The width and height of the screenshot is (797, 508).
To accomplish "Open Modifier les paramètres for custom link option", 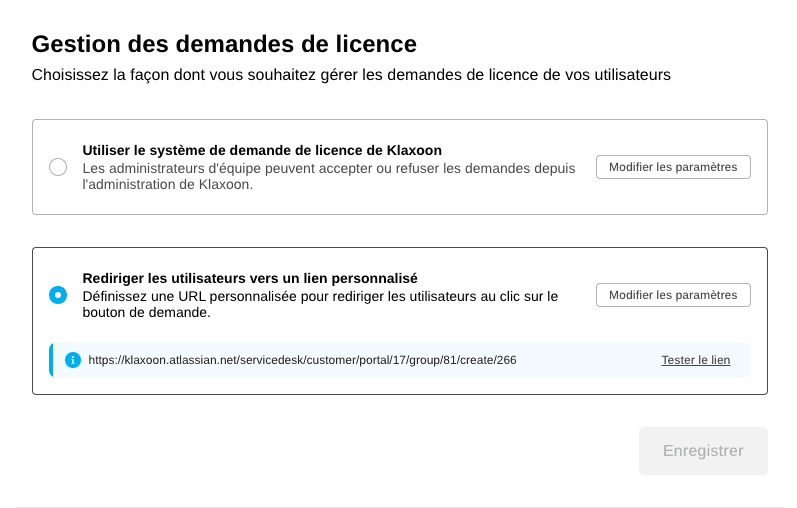I will pyautogui.click(x=673, y=295).
